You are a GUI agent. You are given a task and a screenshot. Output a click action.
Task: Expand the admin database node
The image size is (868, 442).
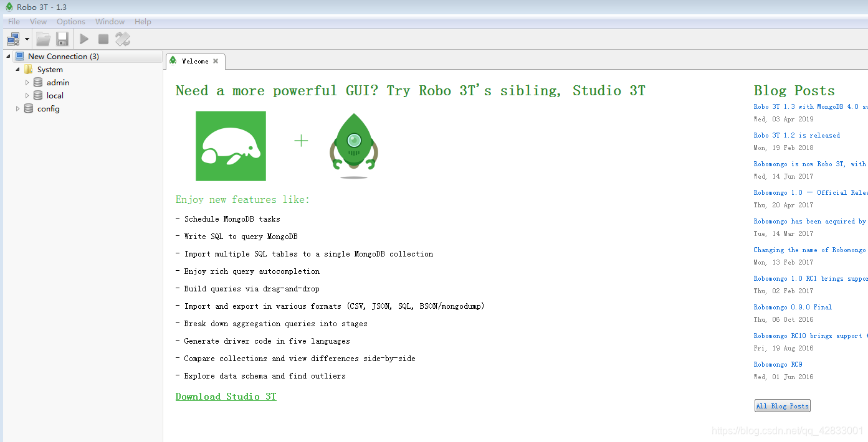[x=27, y=82]
